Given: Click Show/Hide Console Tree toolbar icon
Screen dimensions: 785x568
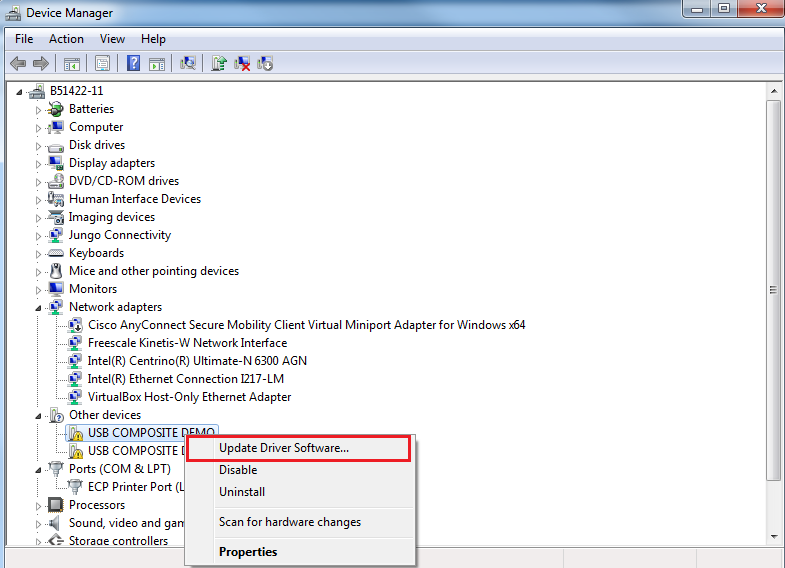Looking at the screenshot, I should tap(72, 64).
